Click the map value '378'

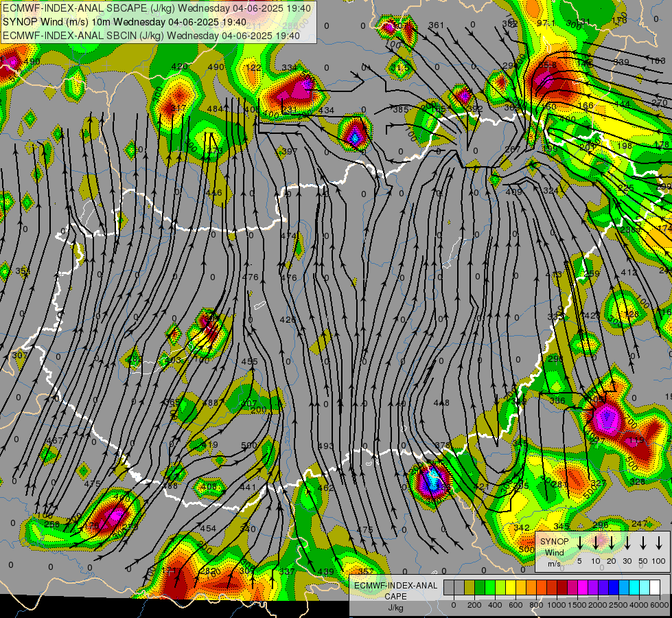[443, 445]
